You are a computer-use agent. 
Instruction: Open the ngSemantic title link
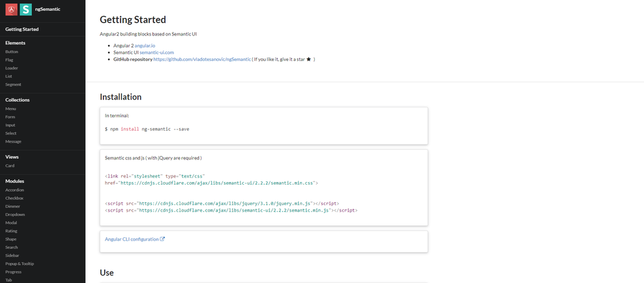click(x=48, y=9)
